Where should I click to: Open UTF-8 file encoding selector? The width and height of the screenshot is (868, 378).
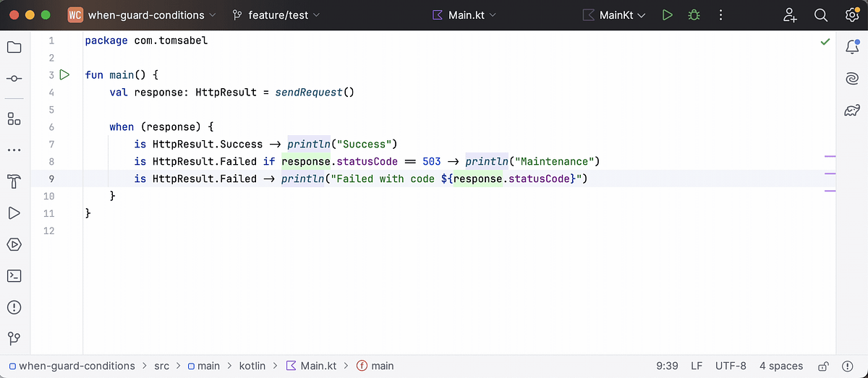point(731,366)
